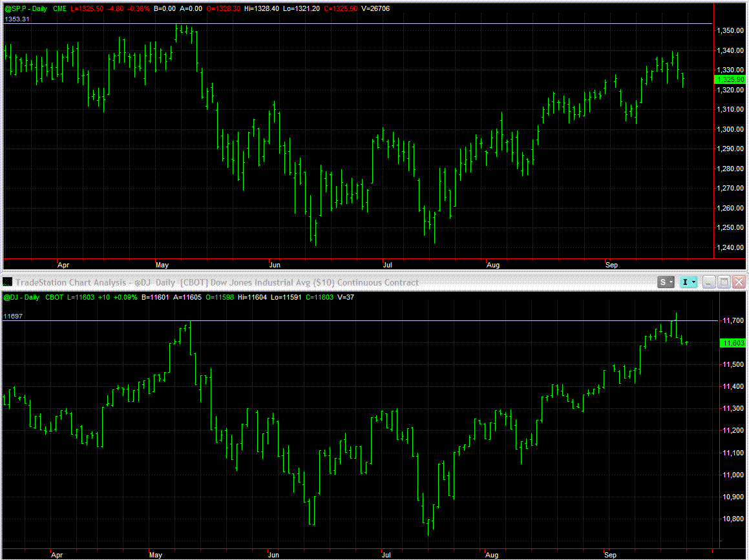The height and width of the screenshot is (560, 749).
Task: Click the 11,700 price axis label
Action: (x=733, y=320)
